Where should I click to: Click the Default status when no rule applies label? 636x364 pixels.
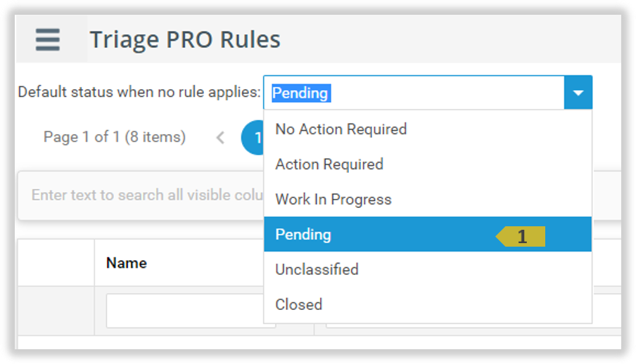click(x=139, y=93)
